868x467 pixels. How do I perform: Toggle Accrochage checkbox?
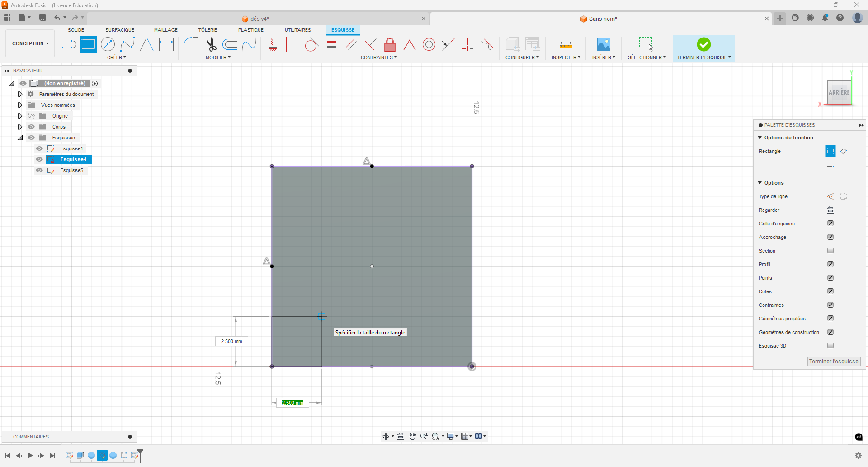pos(830,237)
